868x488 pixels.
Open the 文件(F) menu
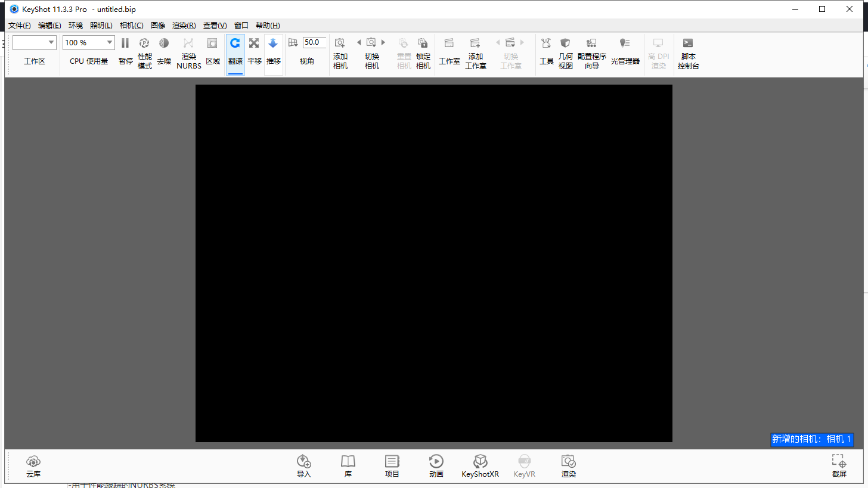20,26
